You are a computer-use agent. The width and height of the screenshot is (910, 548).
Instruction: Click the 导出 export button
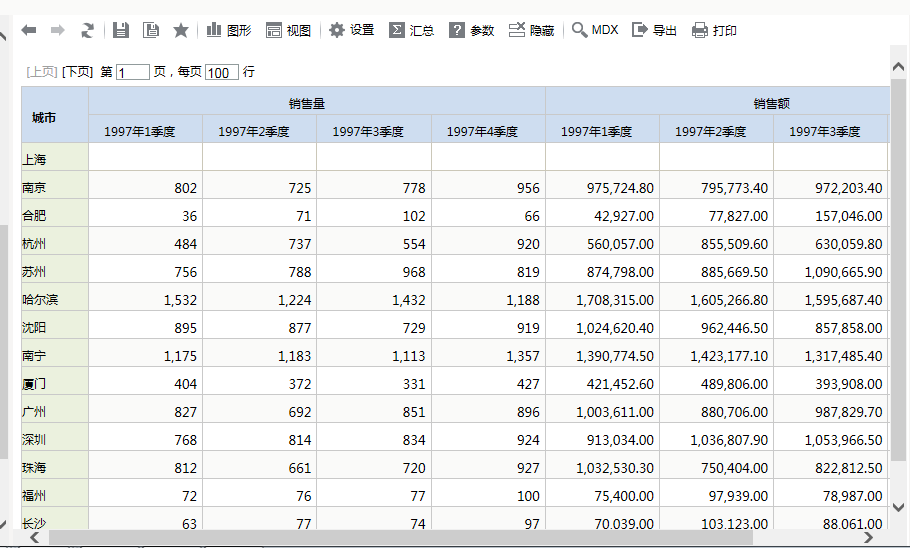click(x=654, y=30)
